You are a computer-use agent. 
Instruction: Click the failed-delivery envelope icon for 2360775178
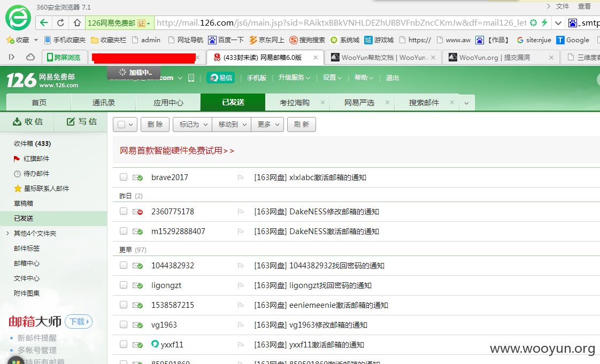point(137,212)
